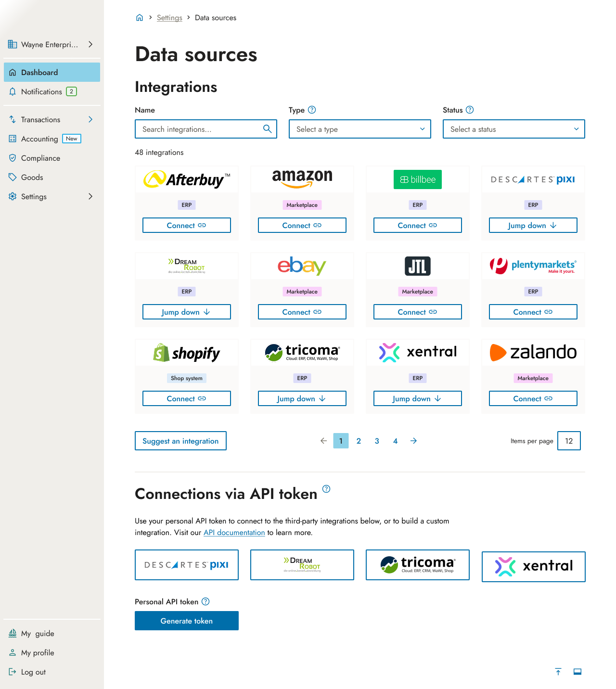The width and height of the screenshot is (616, 689).
Task: Go to previous page arrow
Action: (x=323, y=441)
